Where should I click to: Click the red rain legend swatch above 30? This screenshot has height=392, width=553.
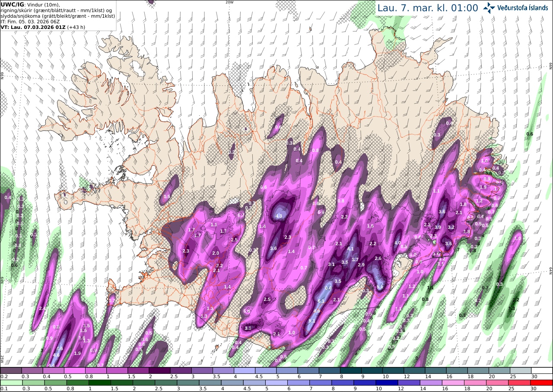point(542,383)
